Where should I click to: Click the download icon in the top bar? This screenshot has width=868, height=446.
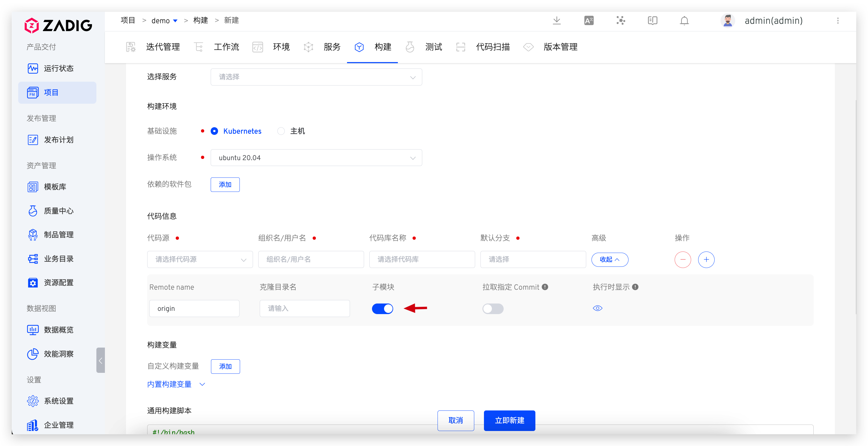(557, 21)
